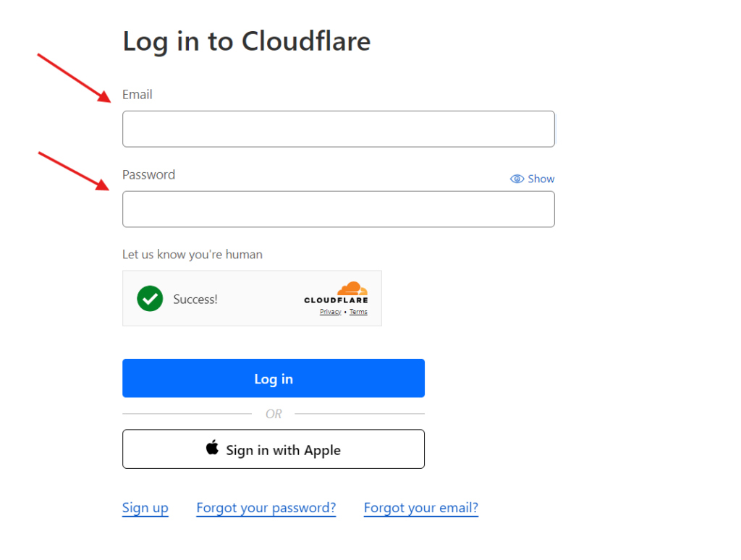This screenshot has width=741, height=560.
Task: Click the Email field label
Action: (x=137, y=95)
